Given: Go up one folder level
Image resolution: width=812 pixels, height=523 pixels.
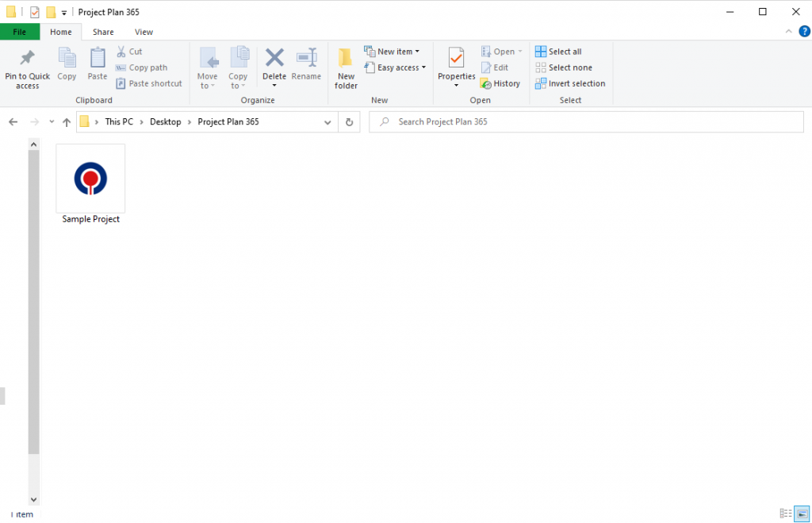Looking at the screenshot, I should [67, 122].
